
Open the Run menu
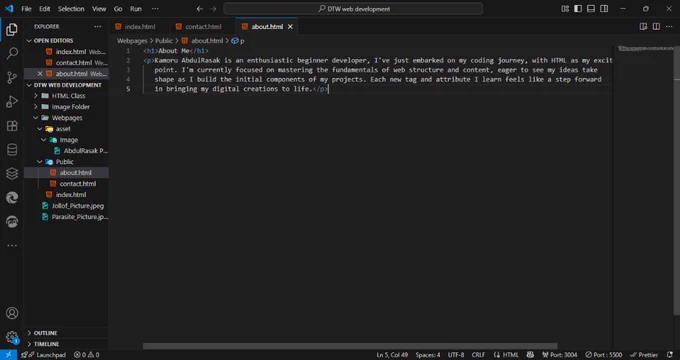[136, 9]
